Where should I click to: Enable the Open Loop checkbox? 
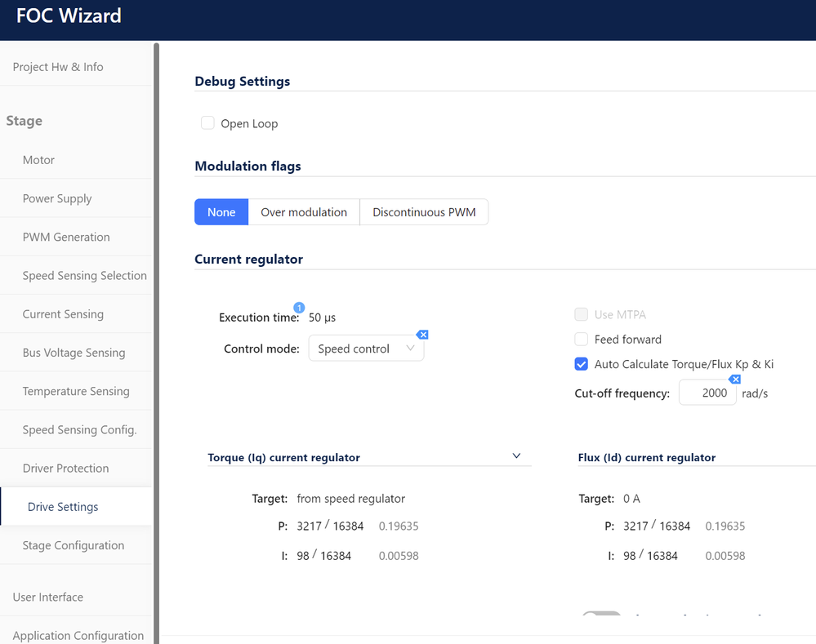[x=208, y=123]
